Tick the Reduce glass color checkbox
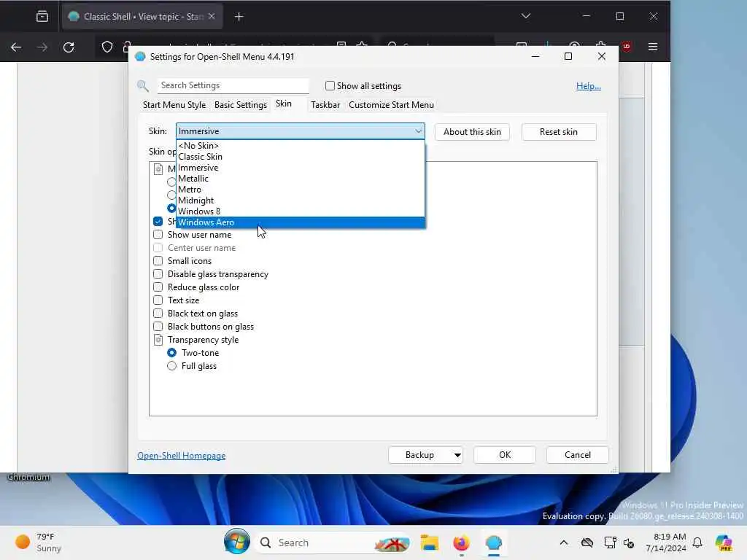This screenshot has height=560, width=747. pyautogui.click(x=158, y=287)
